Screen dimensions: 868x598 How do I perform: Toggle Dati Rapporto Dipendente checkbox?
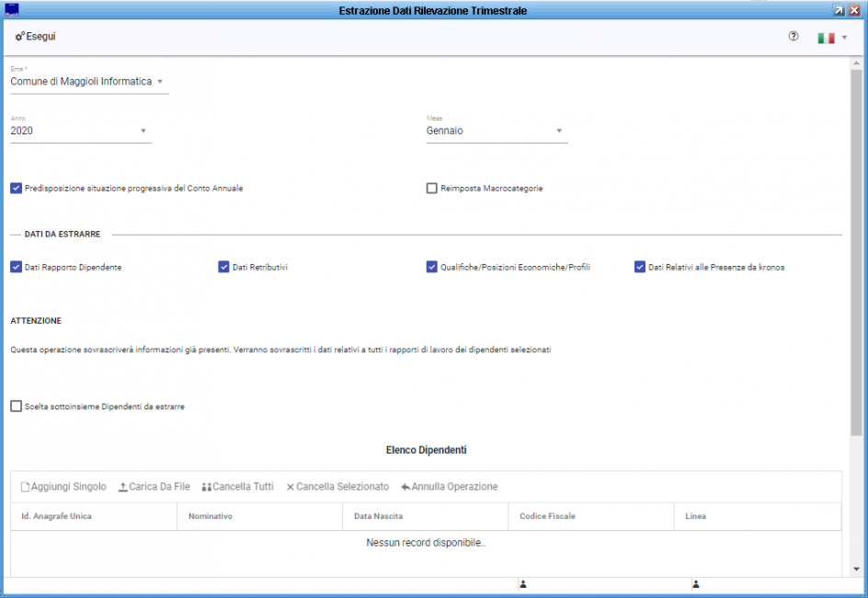click(16, 267)
